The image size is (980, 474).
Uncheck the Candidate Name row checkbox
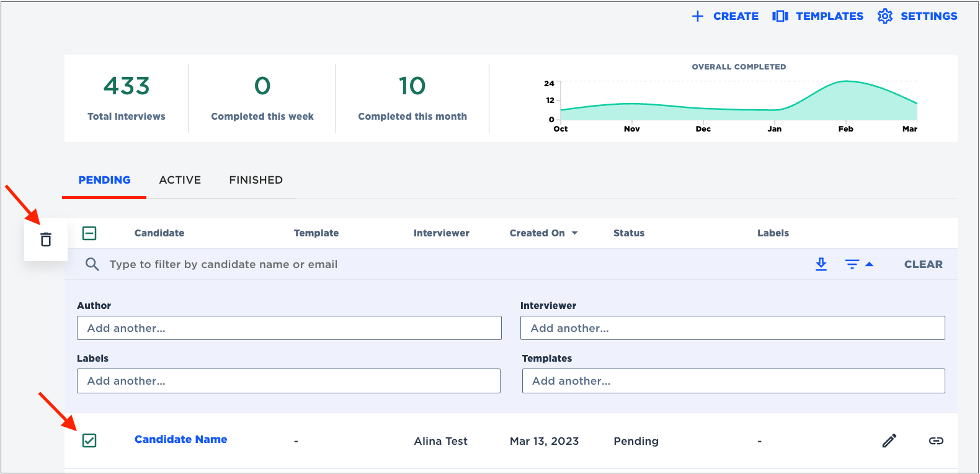89,440
